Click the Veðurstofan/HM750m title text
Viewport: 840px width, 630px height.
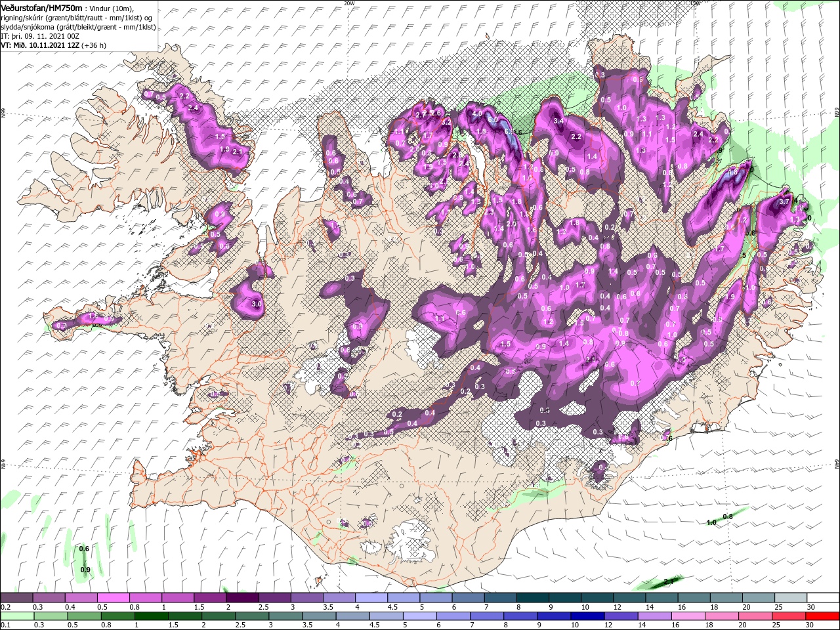[42, 7]
